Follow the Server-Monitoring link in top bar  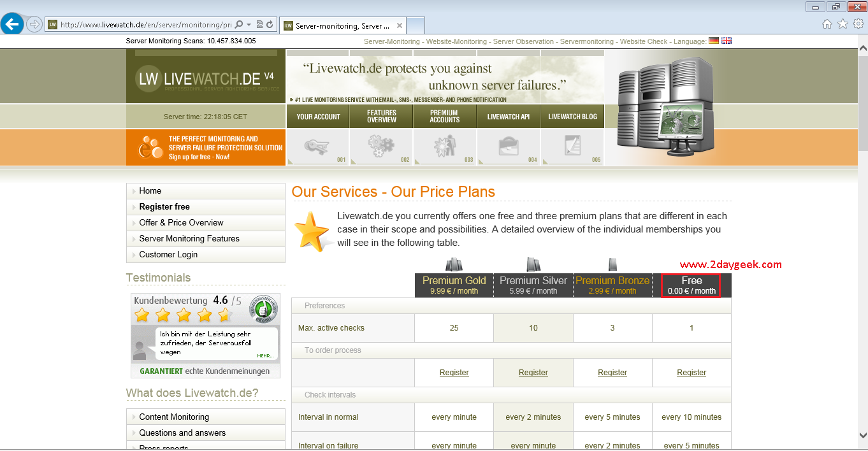(392, 41)
